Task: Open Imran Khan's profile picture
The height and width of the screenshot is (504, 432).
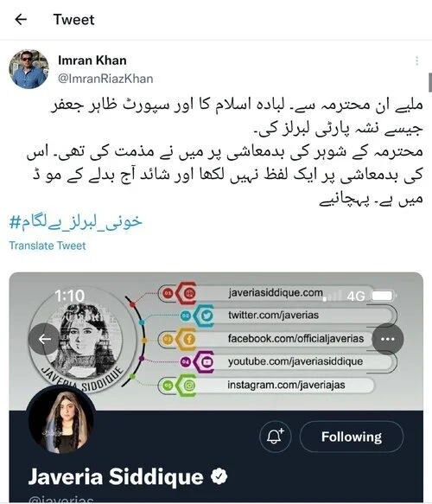Action: tap(29, 69)
